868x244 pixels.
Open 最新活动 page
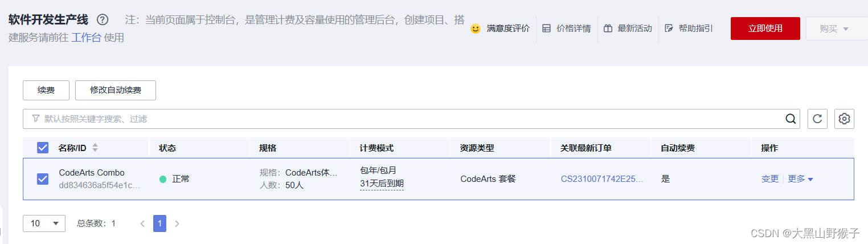point(634,29)
